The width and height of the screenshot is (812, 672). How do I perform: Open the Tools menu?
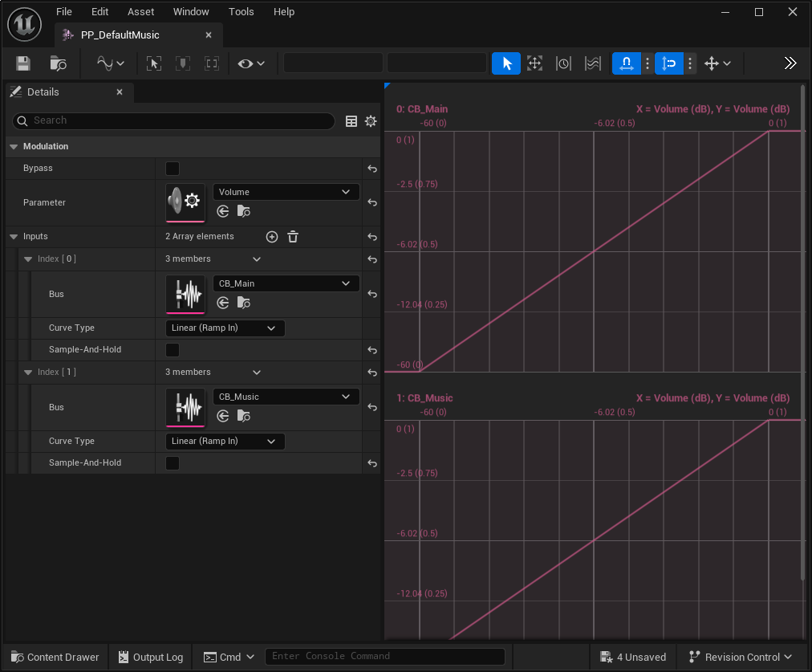coord(242,11)
